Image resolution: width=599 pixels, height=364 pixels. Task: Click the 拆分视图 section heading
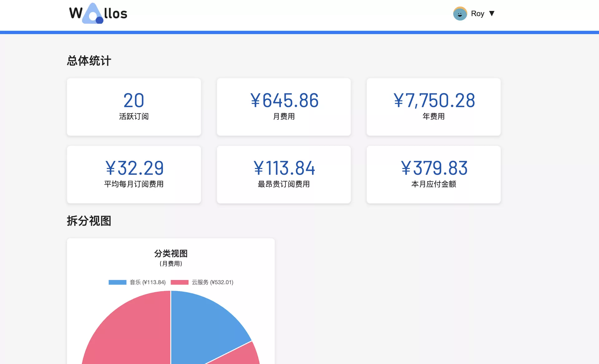coord(89,221)
